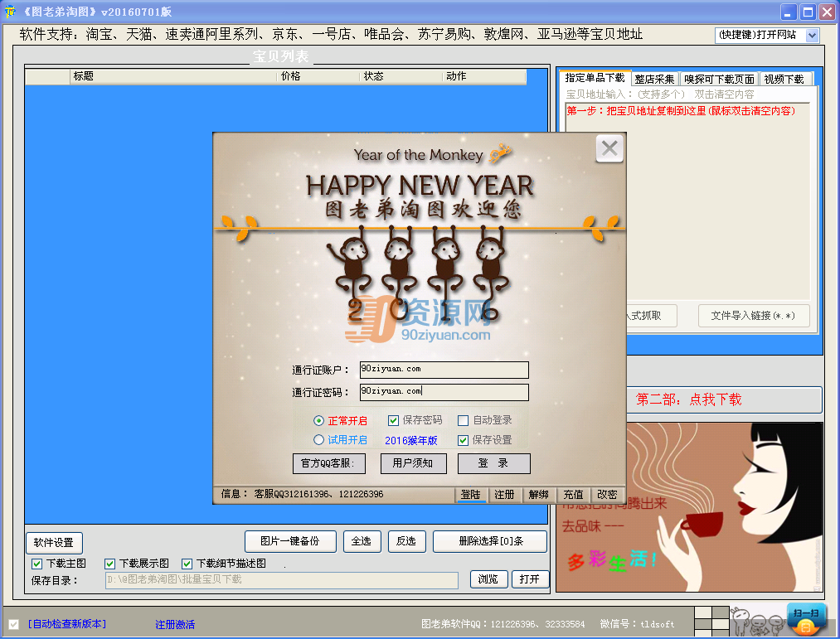This screenshot has height=639, width=840.
Task: Click 图老弟软件QQ：121226396、32333584 status text
Action: coord(503,624)
